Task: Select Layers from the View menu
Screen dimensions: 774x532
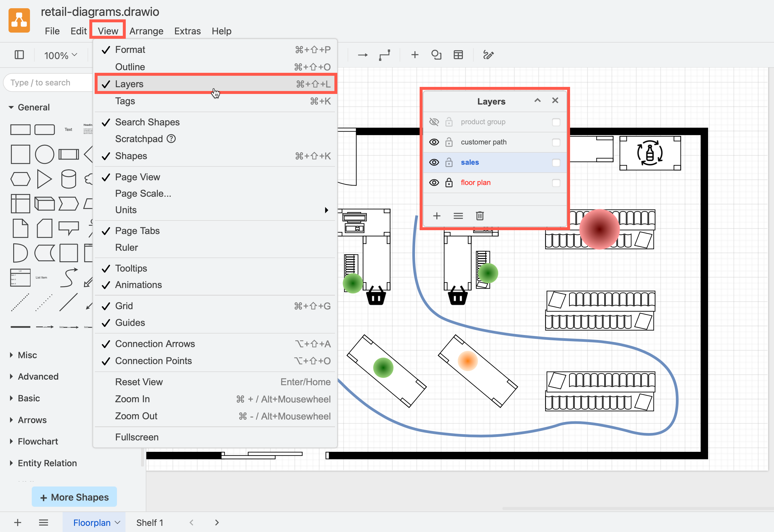Action: click(130, 84)
